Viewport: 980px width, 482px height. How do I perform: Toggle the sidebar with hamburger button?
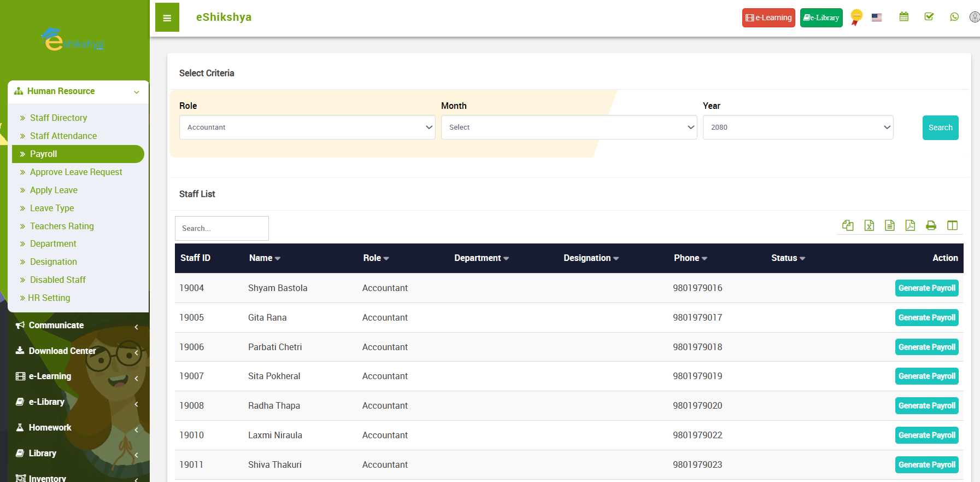pyautogui.click(x=167, y=18)
